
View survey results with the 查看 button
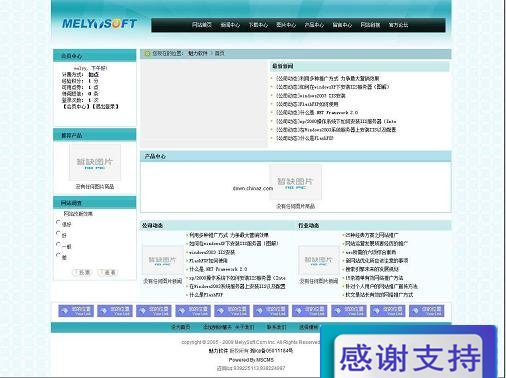[x=108, y=272]
